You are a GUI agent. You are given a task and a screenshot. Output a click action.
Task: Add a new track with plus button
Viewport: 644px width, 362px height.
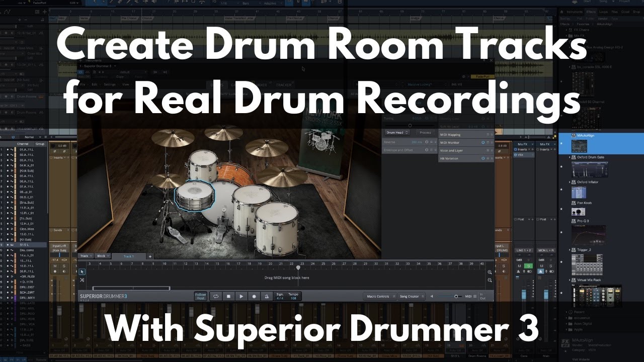[149, 256]
